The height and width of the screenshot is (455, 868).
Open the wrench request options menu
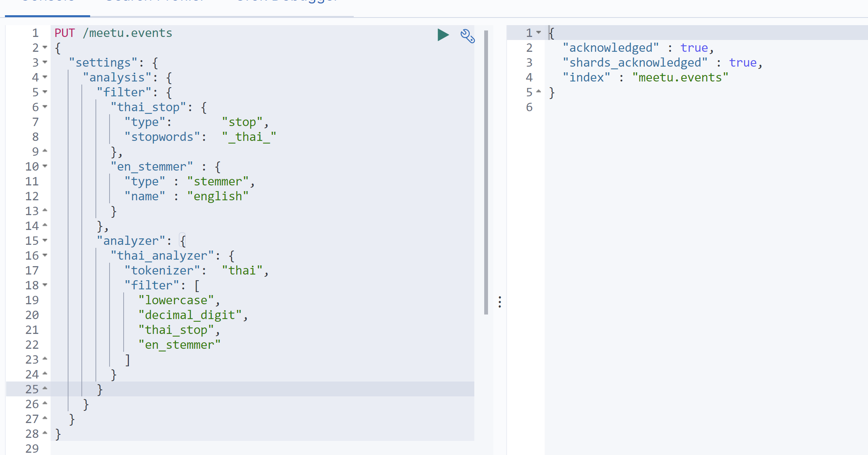point(467,36)
